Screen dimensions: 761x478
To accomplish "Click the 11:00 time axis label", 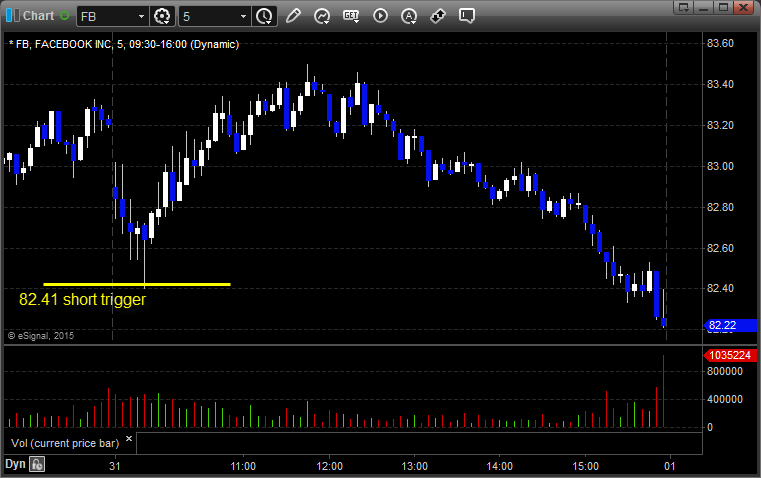I will [243, 466].
